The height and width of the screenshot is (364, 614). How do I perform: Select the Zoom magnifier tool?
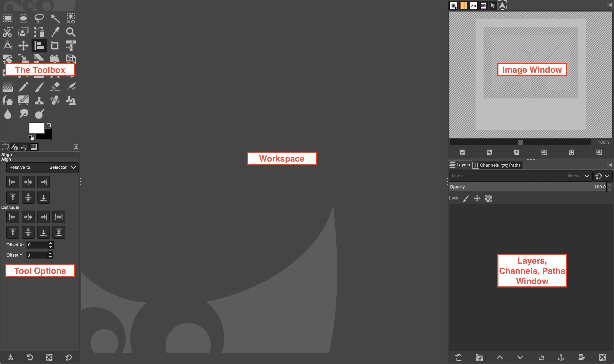coord(71,32)
